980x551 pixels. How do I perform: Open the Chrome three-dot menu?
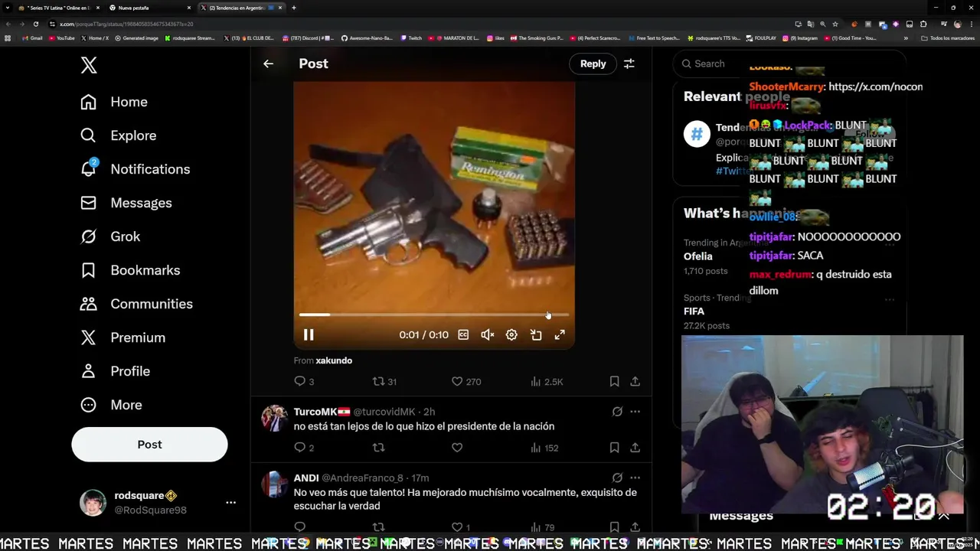pos(972,24)
